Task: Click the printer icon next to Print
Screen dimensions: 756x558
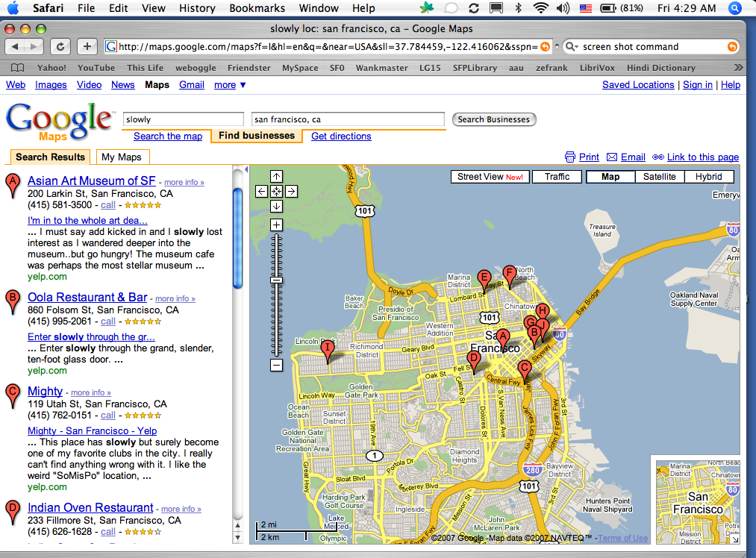Action: (570, 157)
